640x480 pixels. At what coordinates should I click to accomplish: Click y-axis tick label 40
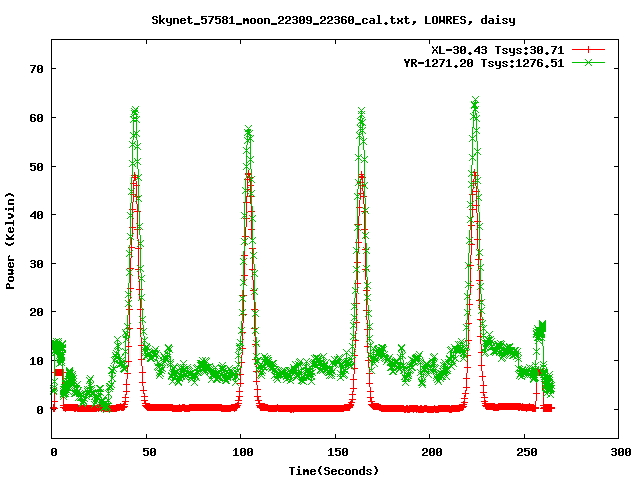click(x=36, y=215)
